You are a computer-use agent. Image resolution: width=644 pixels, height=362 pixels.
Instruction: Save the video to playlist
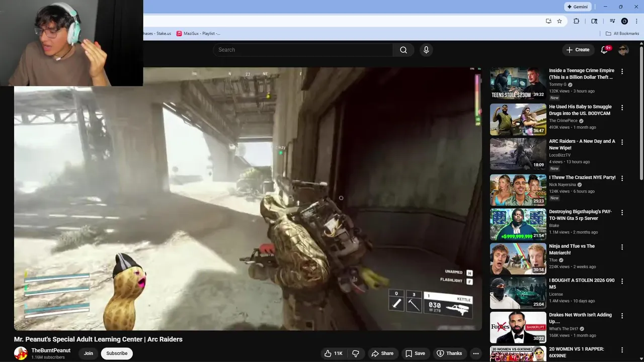tap(415, 353)
